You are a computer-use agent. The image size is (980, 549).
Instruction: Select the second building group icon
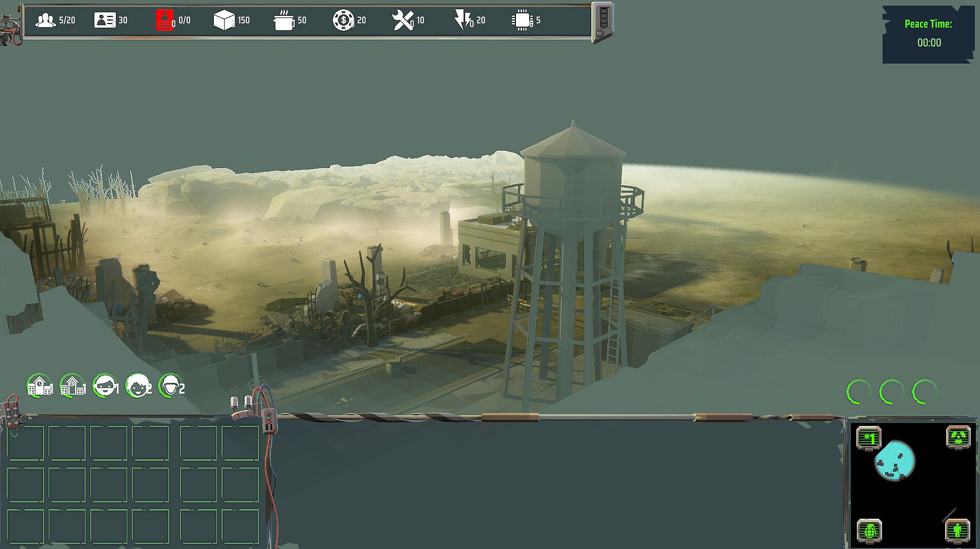coord(72,385)
